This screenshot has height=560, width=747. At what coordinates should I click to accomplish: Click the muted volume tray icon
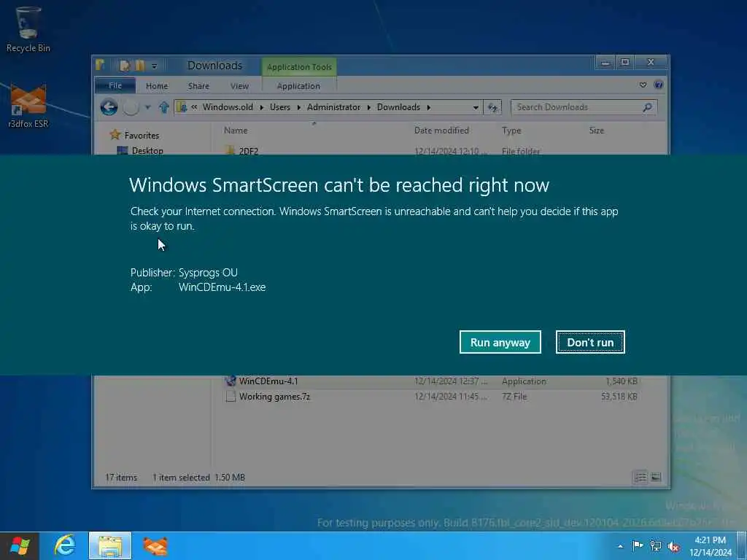coord(673,546)
